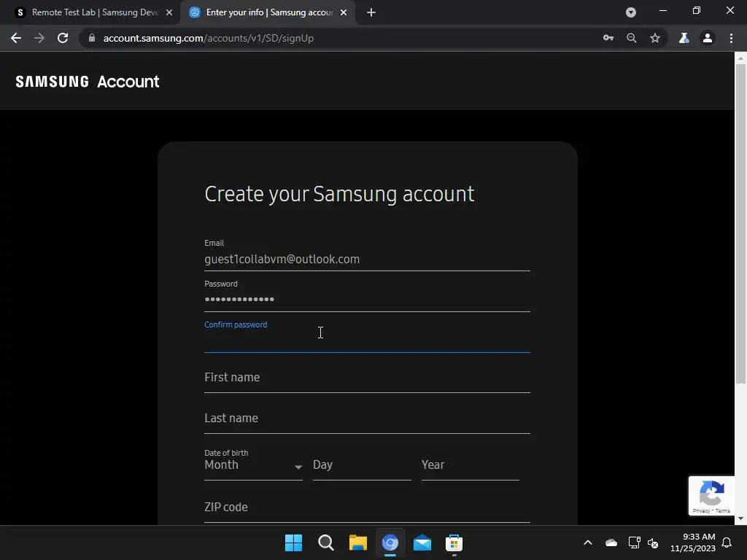Viewport: 747px width, 560px height.
Task: Open the clock and date flyout
Action: pos(693,542)
